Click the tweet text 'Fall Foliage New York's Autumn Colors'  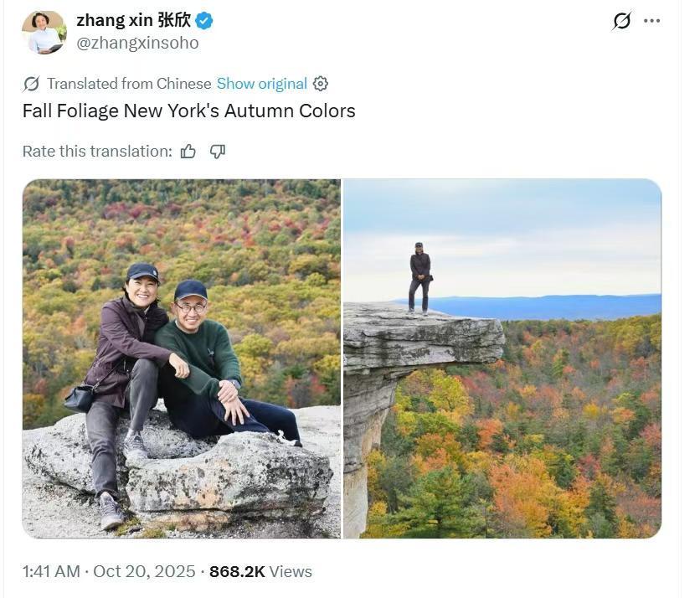[x=188, y=111]
